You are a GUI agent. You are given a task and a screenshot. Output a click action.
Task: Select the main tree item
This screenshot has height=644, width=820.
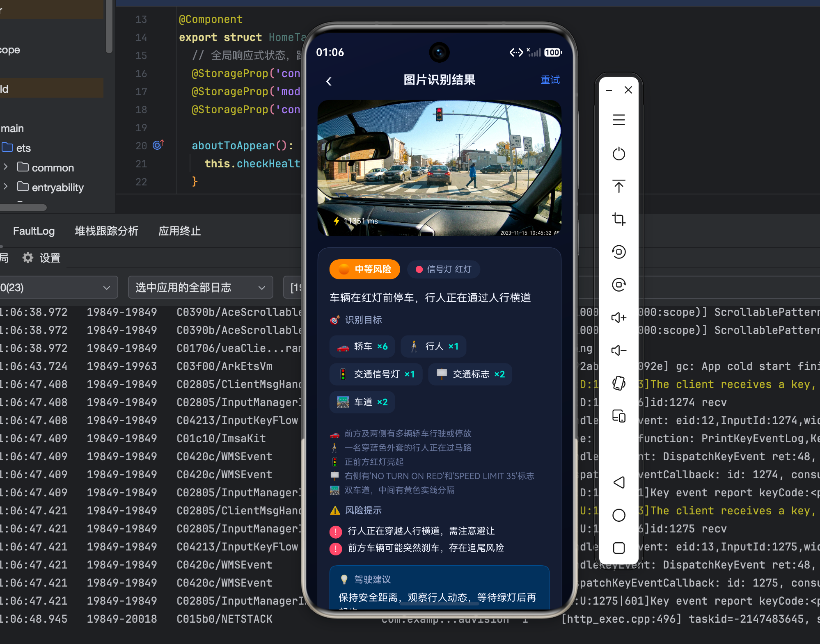(x=12, y=128)
